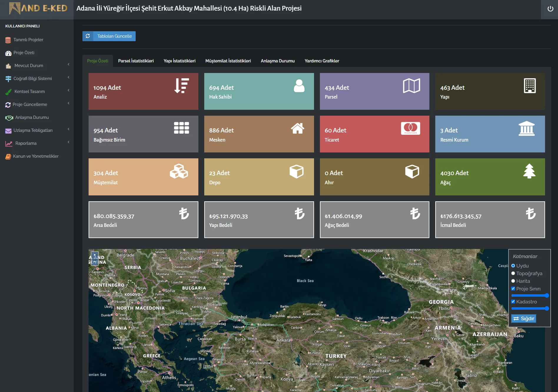558x392 pixels.
Task: Expand the Uzlaşma Tebligatları submenu arrow
Action: point(69,129)
